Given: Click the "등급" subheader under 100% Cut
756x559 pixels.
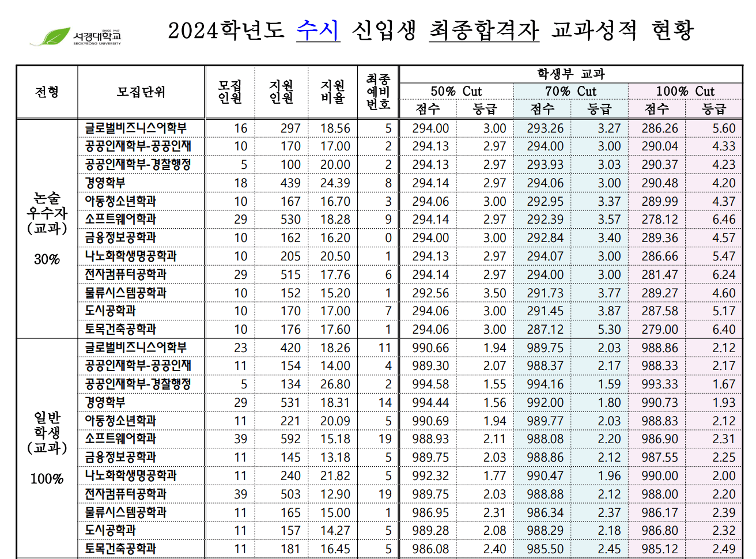Looking at the screenshot, I should (x=715, y=109).
